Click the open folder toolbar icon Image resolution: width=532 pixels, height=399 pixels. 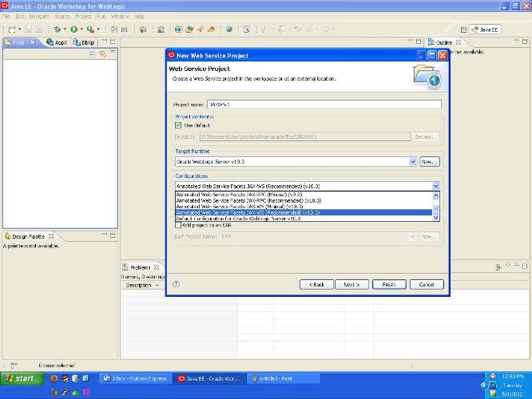click(x=189, y=30)
